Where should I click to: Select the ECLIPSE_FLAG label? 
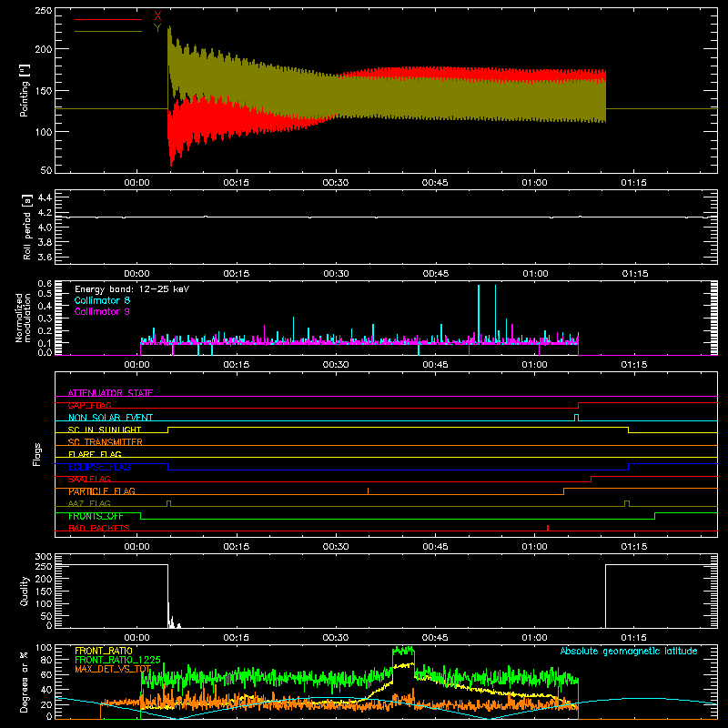pos(99,467)
